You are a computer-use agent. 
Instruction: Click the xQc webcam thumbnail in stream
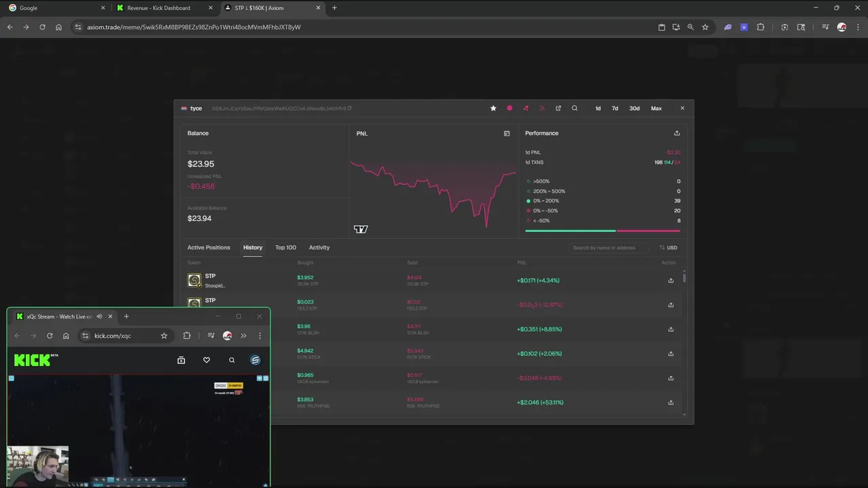tap(38, 465)
